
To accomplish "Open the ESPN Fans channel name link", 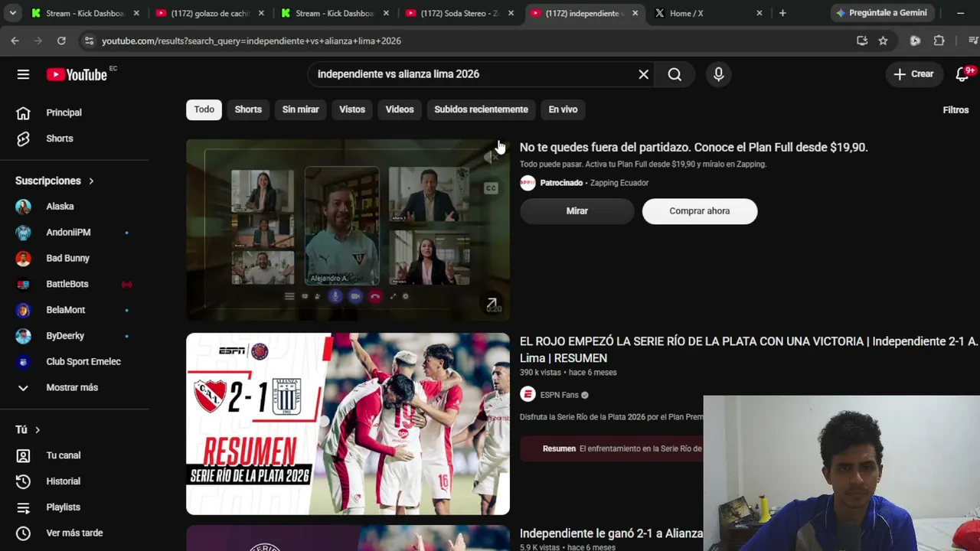I will (x=560, y=395).
